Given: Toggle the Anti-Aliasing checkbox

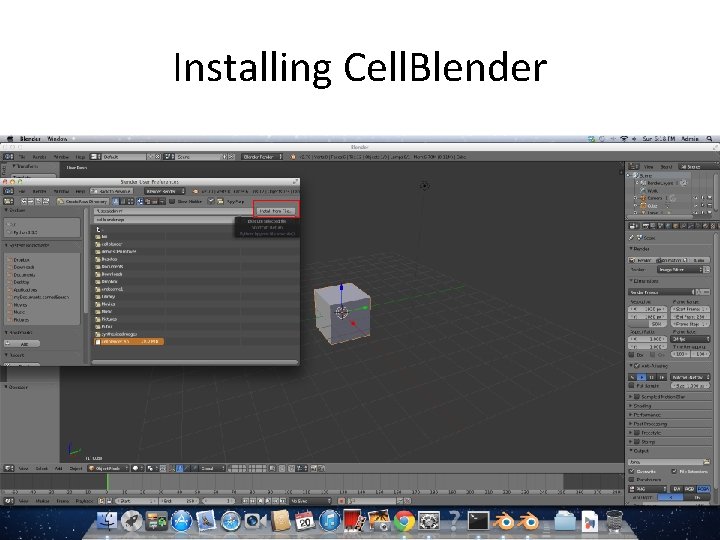Looking at the screenshot, I should pos(637,366).
